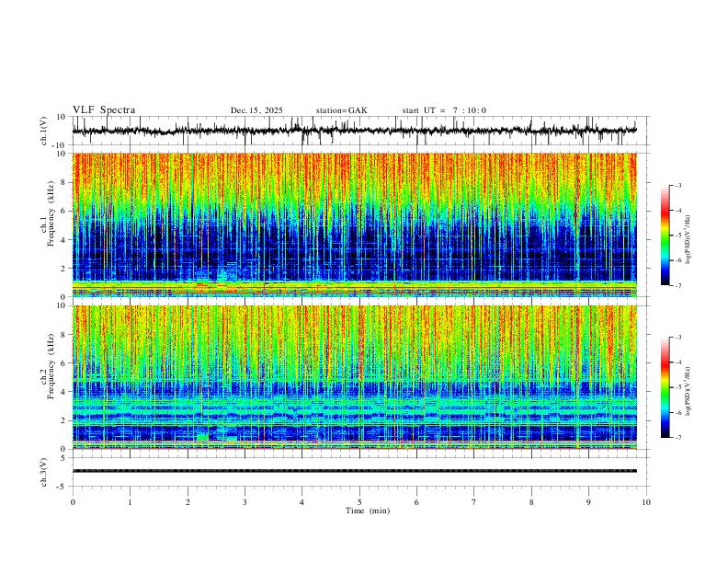
Task: Click the "ch.1(V)" axis label
Action: 44,131
